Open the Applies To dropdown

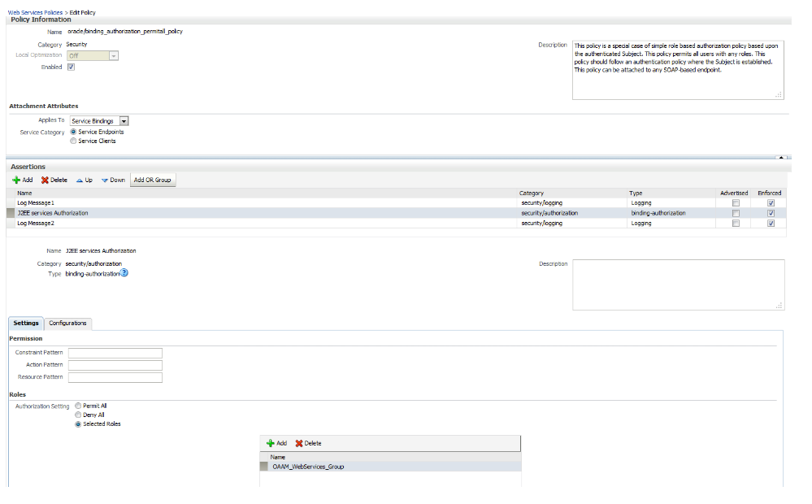[124, 121]
